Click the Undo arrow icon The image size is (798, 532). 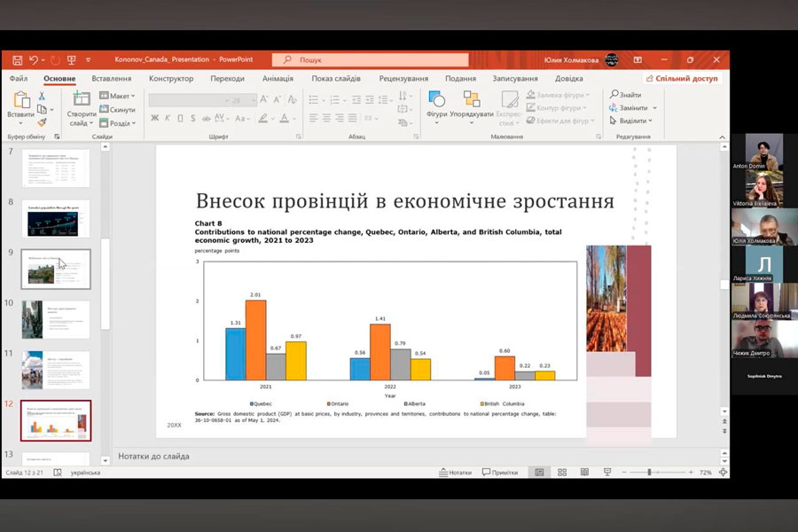click(x=34, y=60)
